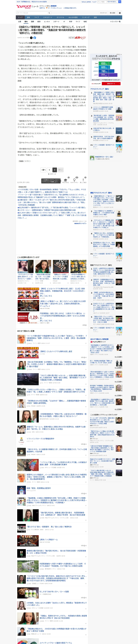Open the ヘルプ link in header
This screenshot has height=644, width=138.
(x=94, y=2)
